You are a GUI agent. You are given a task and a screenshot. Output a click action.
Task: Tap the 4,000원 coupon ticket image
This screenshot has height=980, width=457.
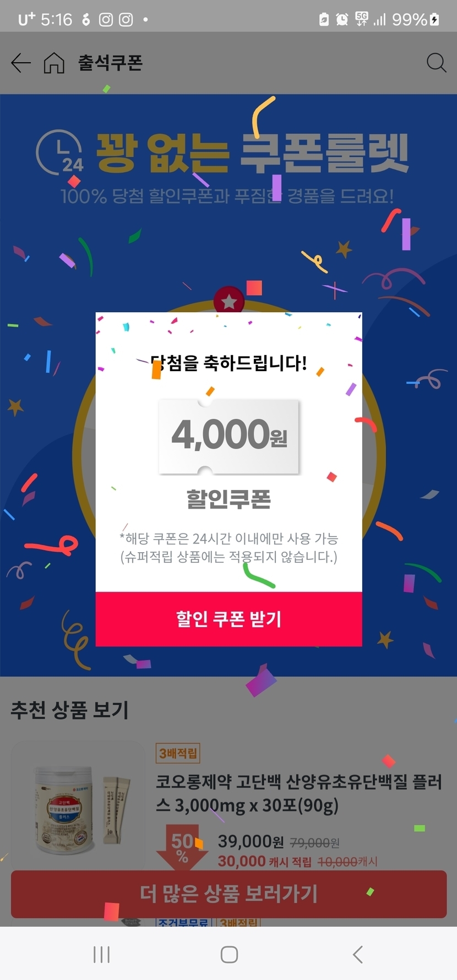pos(229,436)
